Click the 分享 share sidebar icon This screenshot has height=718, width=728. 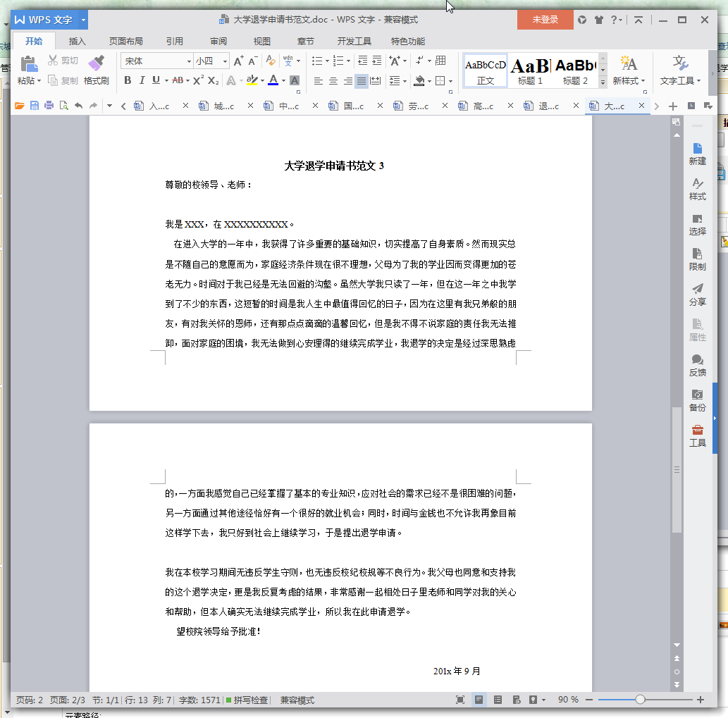698,295
